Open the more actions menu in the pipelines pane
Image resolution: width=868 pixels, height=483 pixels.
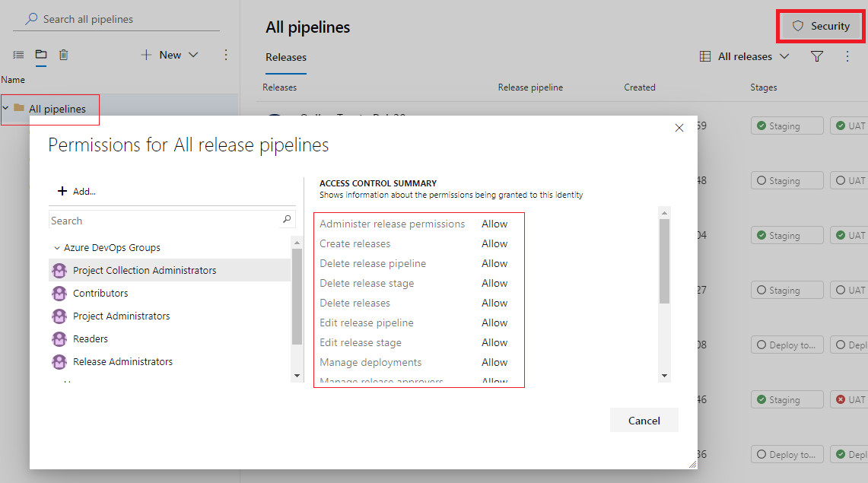[x=225, y=54]
